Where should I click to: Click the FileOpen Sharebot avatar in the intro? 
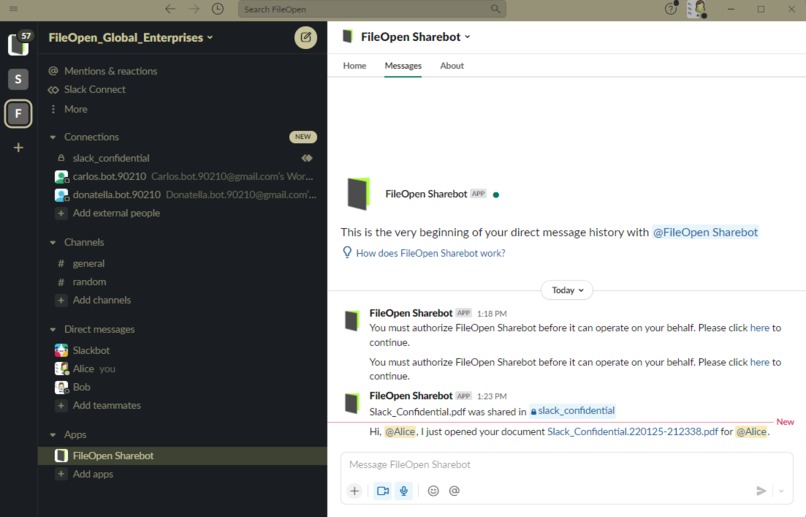(358, 194)
